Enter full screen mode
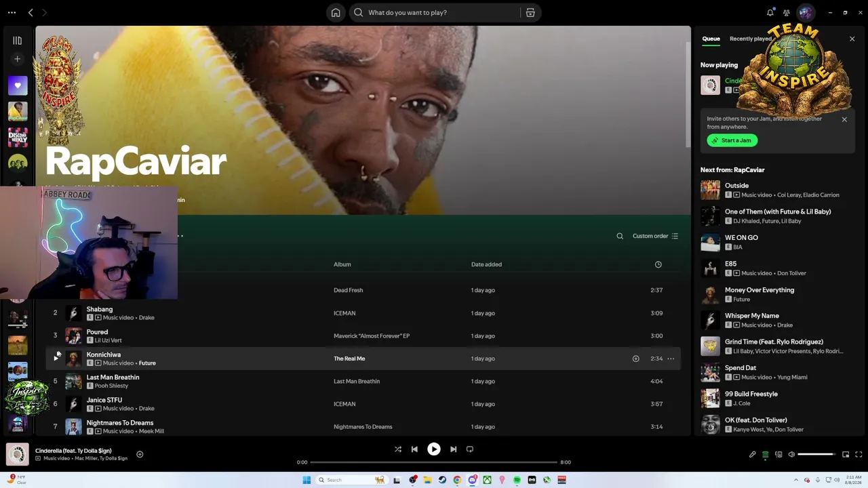The width and height of the screenshot is (868, 488). 859,454
